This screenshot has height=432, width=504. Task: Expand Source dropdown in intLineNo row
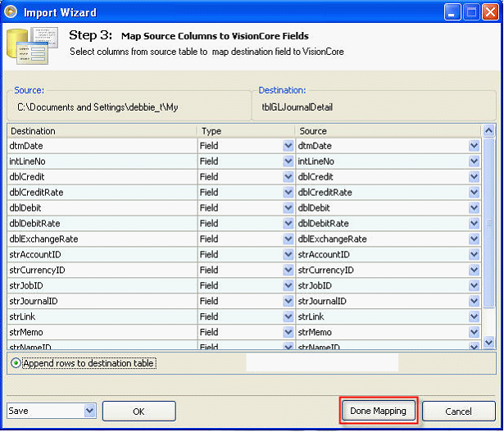(x=474, y=161)
